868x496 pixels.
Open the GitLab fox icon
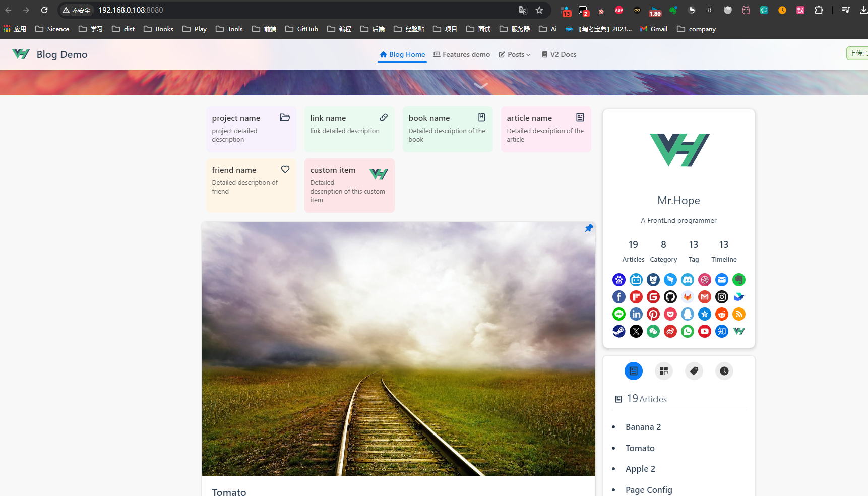(688, 297)
